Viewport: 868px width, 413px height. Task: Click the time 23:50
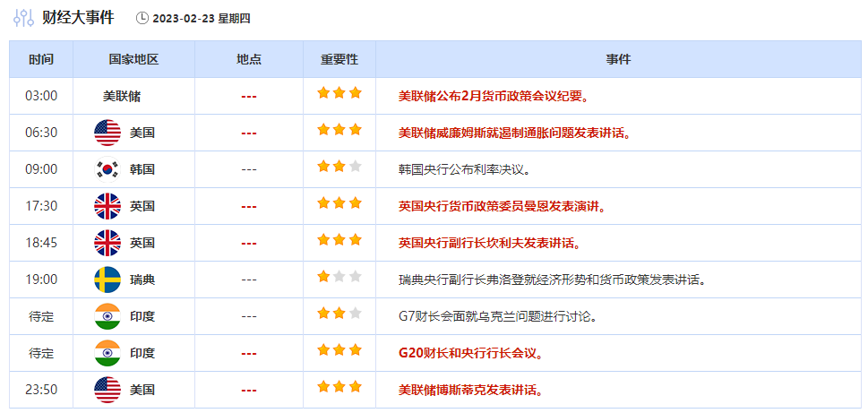(41, 390)
